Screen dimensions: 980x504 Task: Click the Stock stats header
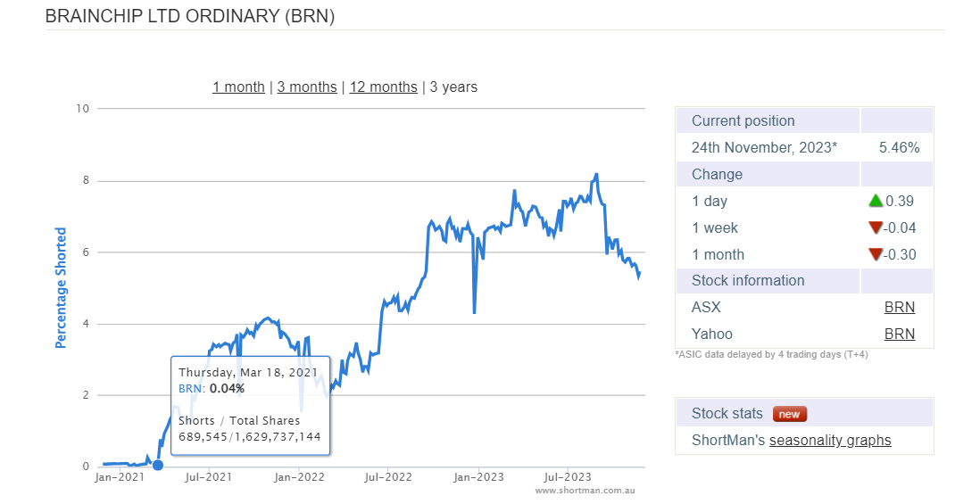coord(727,414)
